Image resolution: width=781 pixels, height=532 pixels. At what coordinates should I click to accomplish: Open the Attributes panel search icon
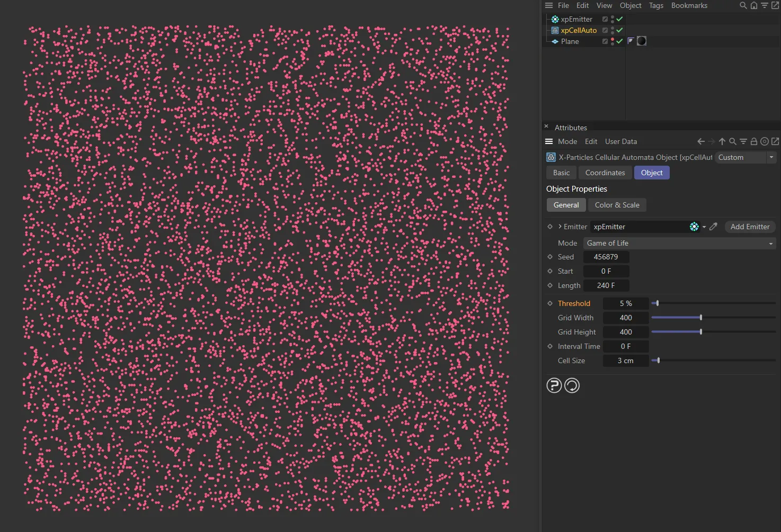click(x=732, y=141)
